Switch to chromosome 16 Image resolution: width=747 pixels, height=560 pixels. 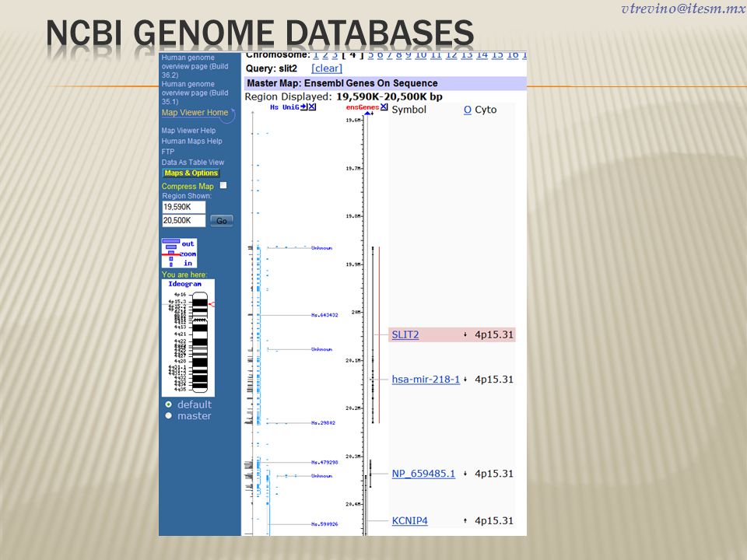[513, 55]
